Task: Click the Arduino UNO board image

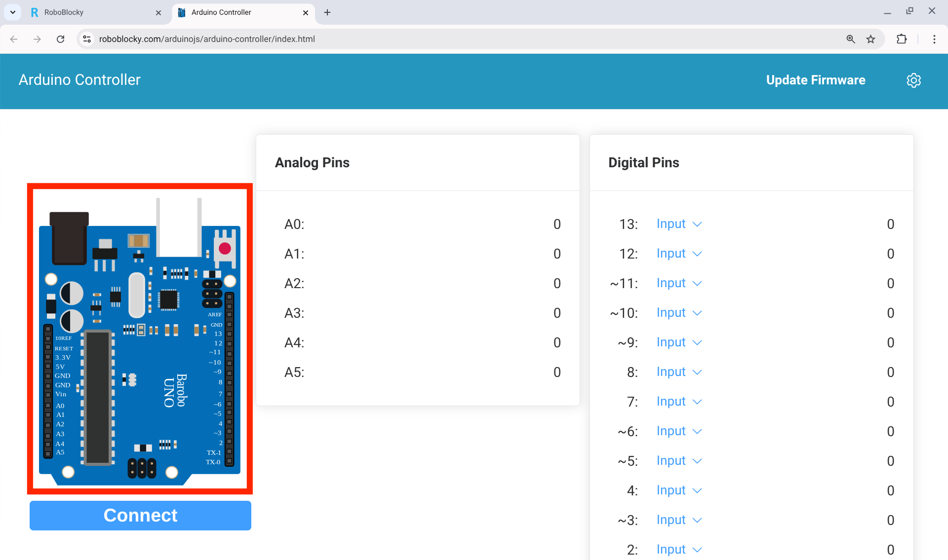Action: [x=140, y=339]
